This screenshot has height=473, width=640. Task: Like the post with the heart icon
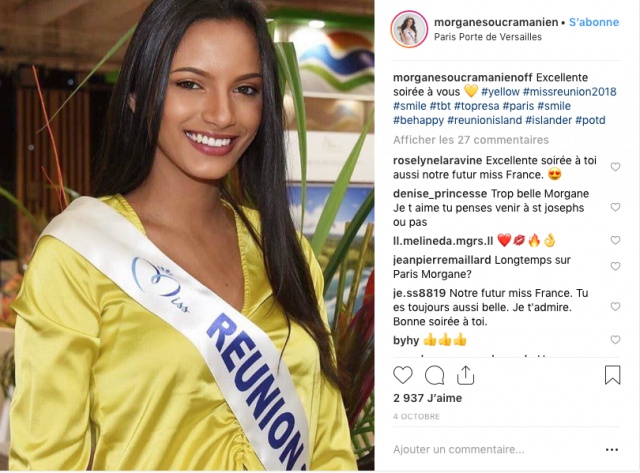tap(403, 375)
